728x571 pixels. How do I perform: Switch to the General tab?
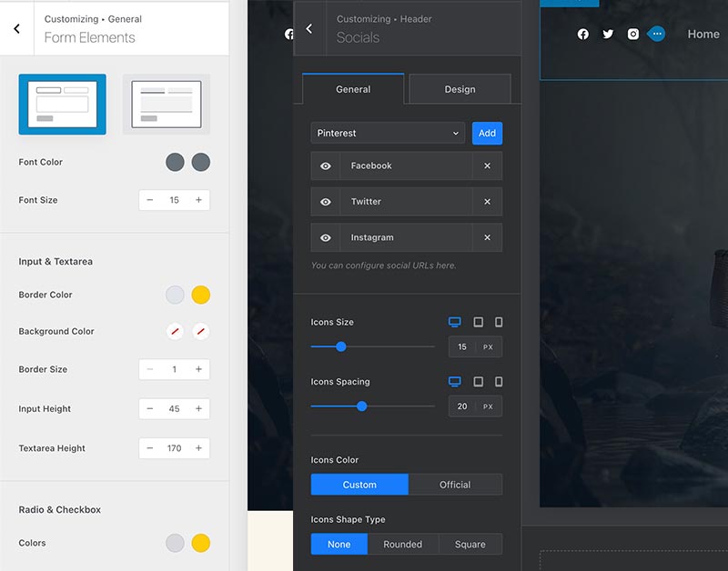[353, 89]
